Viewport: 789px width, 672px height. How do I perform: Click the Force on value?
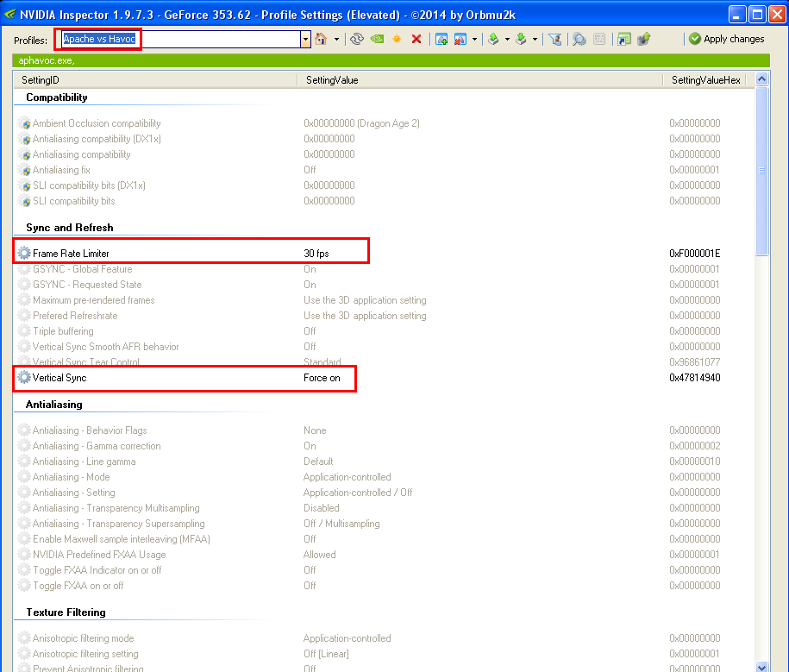point(322,378)
